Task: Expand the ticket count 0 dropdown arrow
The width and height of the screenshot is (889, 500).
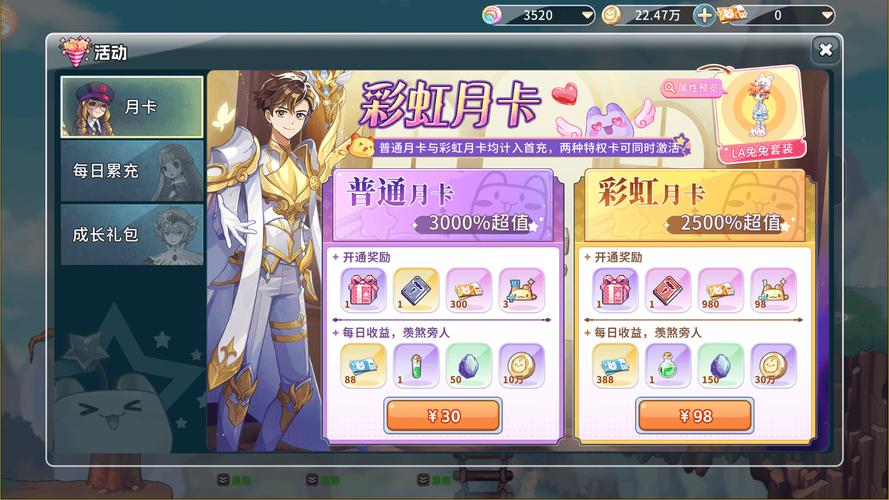Action: pos(827,15)
